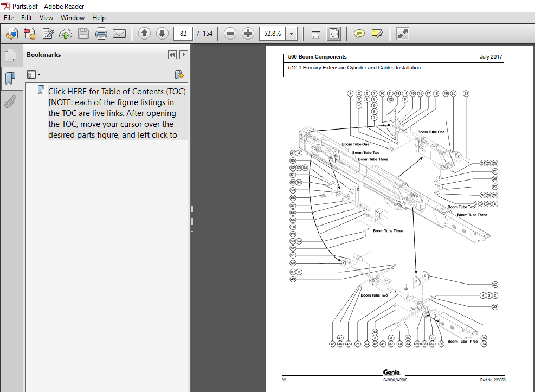Open the Sign or edit document icon
Image resolution: width=535 pixels, height=392 pixels.
click(48, 34)
